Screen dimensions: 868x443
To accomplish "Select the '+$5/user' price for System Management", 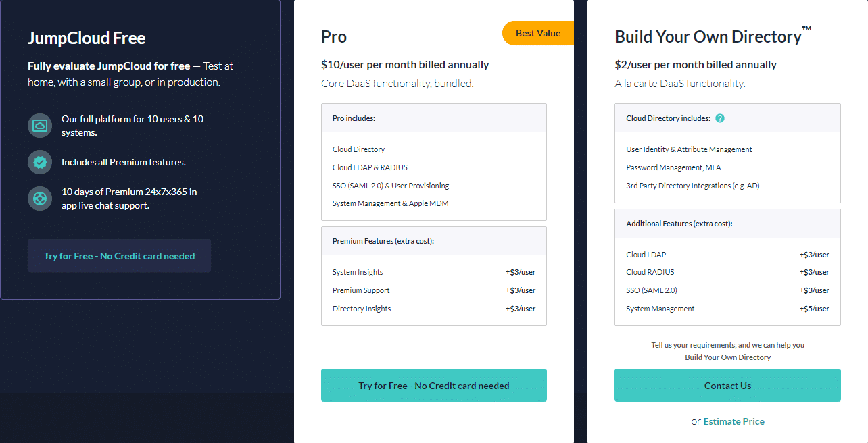I will 814,308.
